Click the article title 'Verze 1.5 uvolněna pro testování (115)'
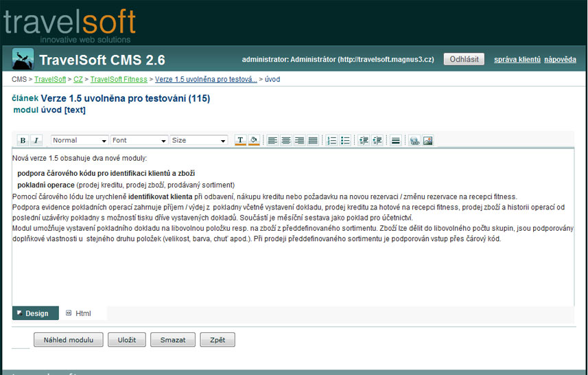 (x=126, y=98)
